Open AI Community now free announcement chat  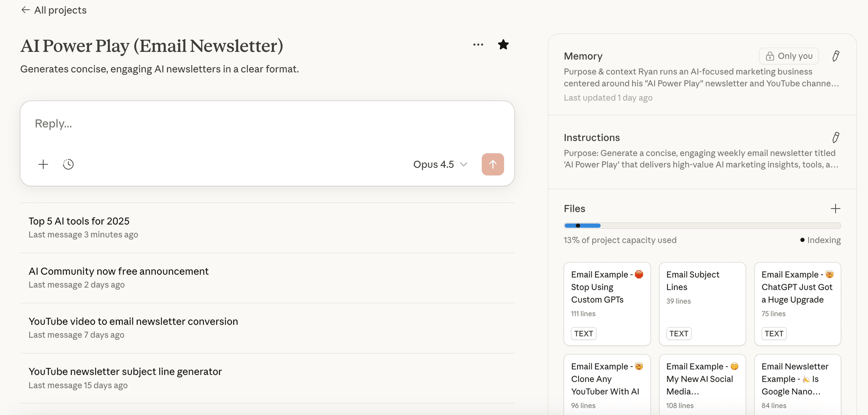(x=118, y=271)
